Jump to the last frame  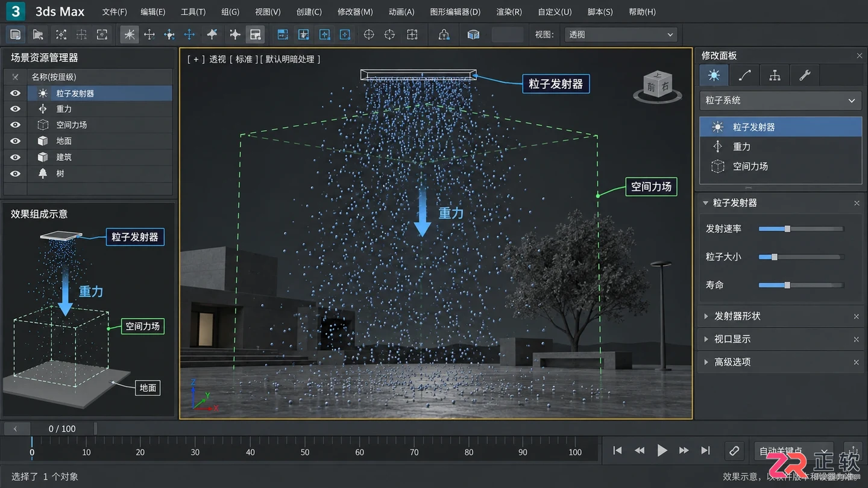click(x=705, y=451)
